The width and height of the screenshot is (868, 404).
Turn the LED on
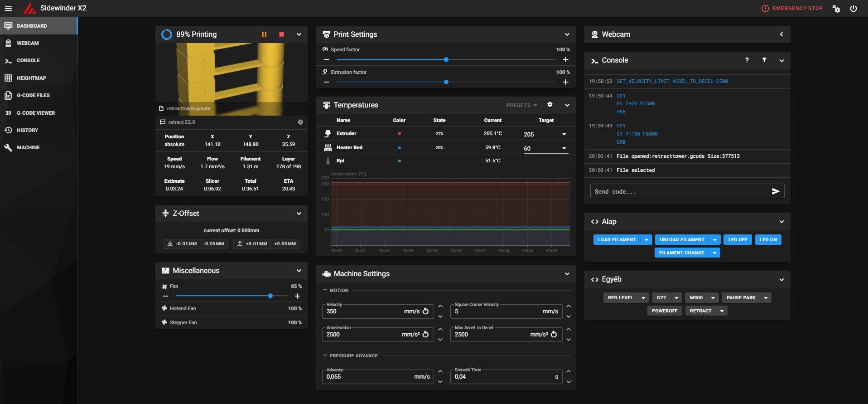(768, 239)
